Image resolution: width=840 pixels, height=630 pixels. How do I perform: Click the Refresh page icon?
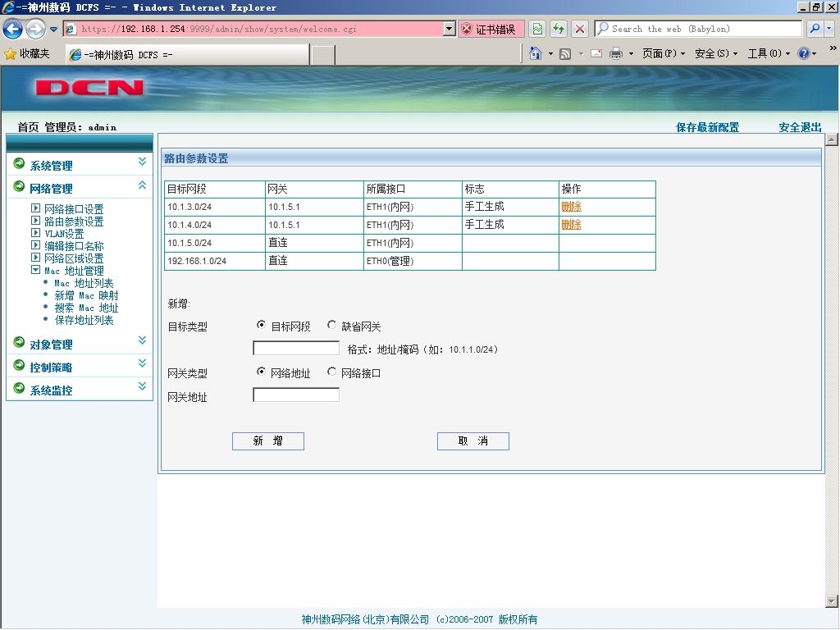pos(559,29)
